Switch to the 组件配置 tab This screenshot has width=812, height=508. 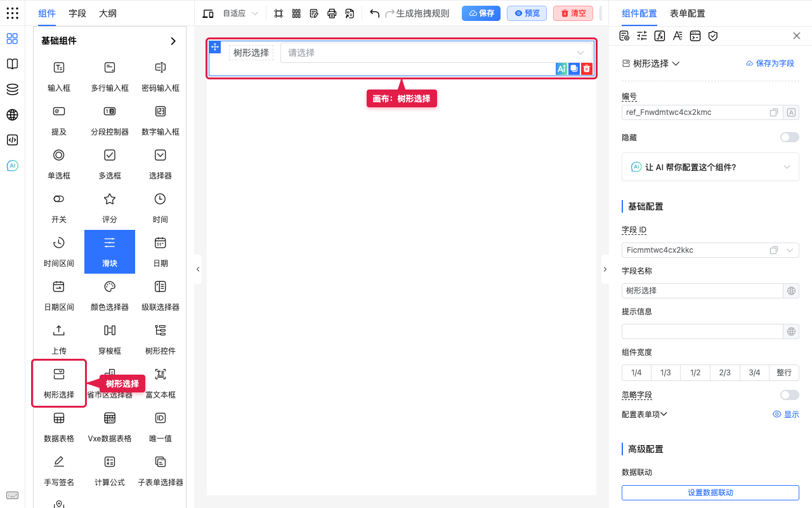coord(639,13)
